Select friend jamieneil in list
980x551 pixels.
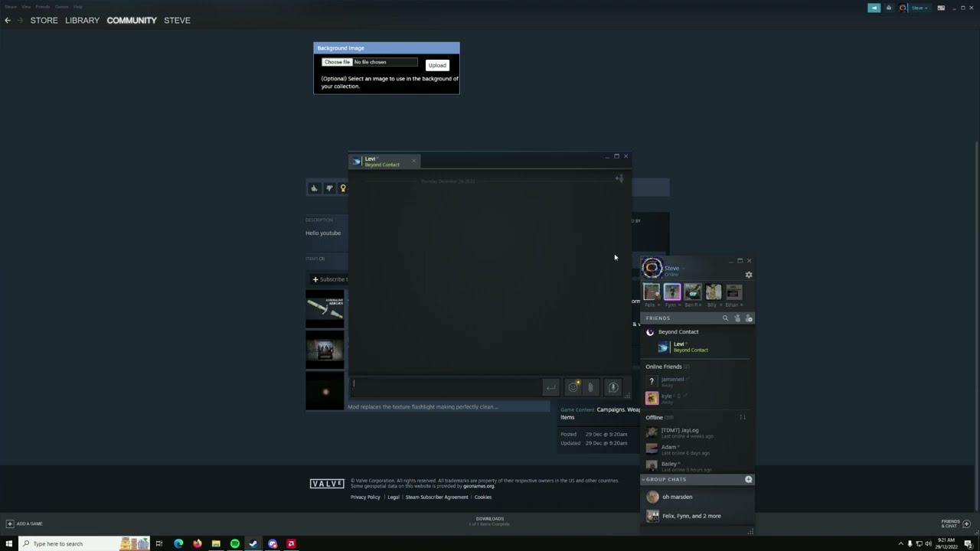(697, 381)
